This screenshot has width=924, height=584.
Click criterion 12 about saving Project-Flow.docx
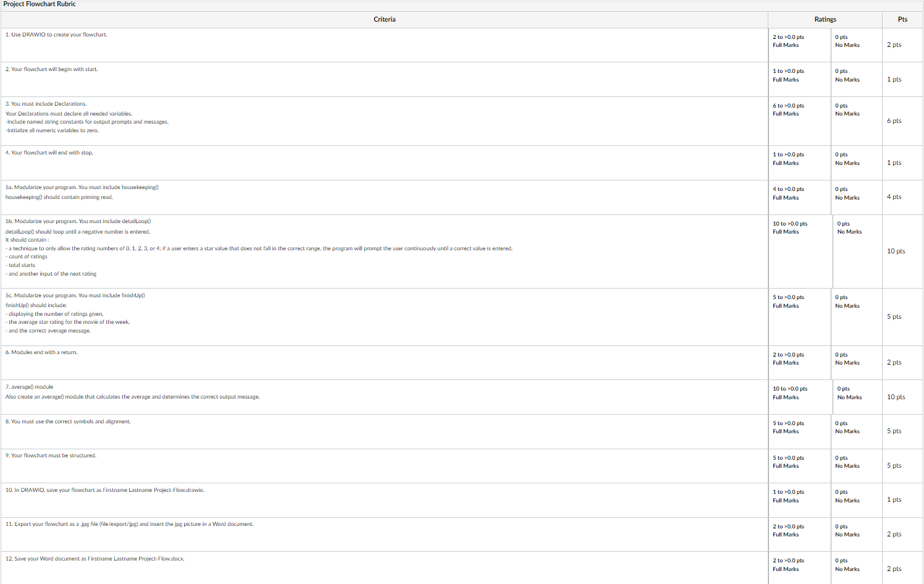(95, 559)
